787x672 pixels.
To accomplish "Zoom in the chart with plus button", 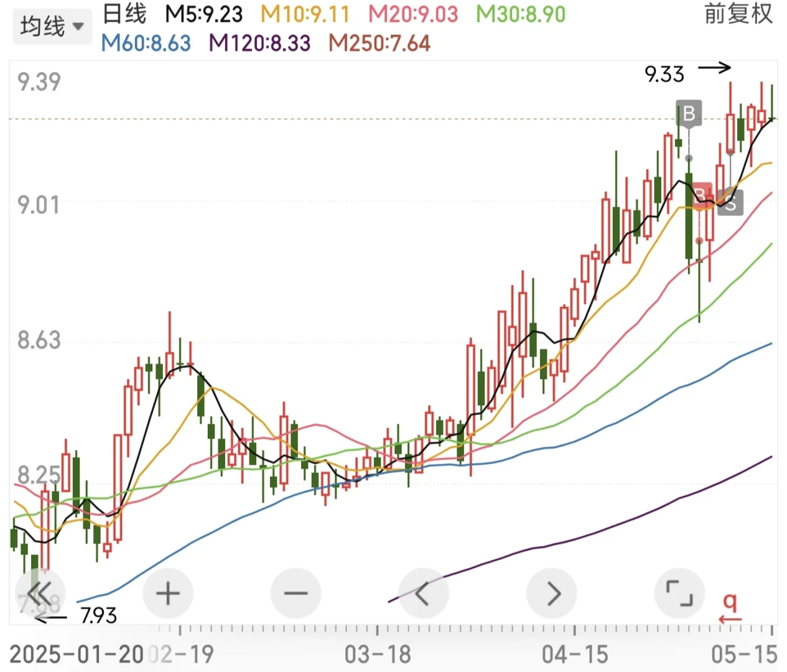I will pyautogui.click(x=168, y=594).
